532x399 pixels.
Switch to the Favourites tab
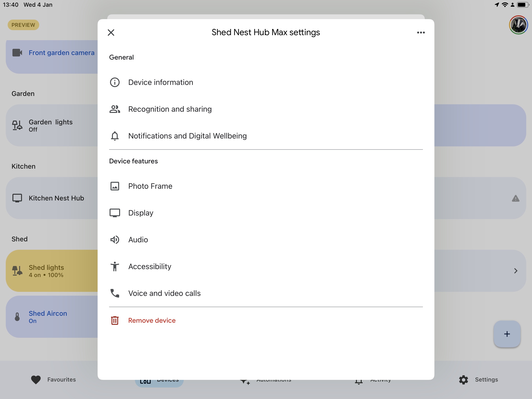tap(53, 380)
